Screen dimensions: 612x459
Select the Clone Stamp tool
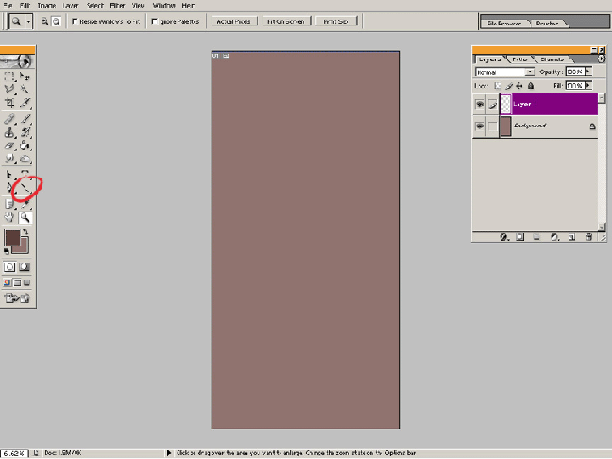tap(9, 133)
